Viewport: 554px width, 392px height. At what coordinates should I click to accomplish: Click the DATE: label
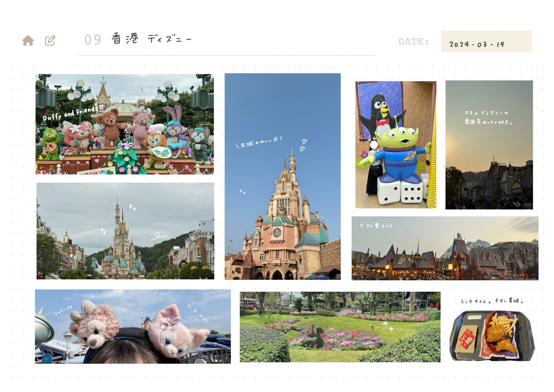click(413, 42)
